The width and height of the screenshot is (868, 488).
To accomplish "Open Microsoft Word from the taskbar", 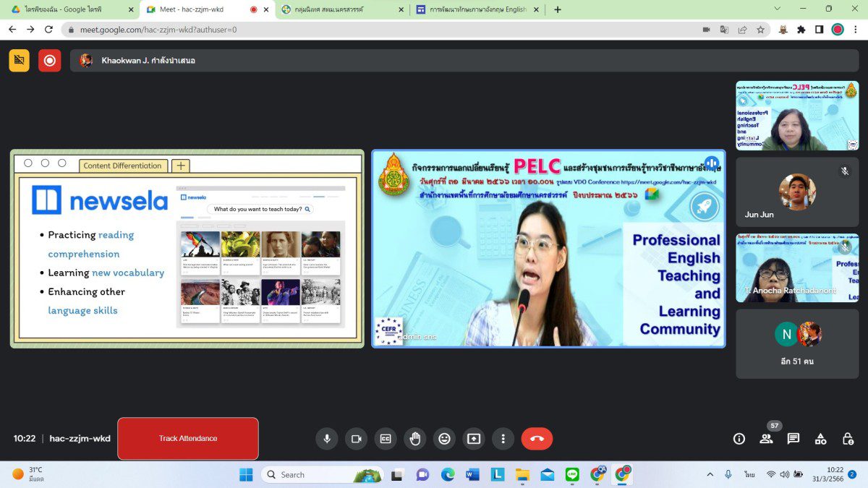I will click(472, 474).
